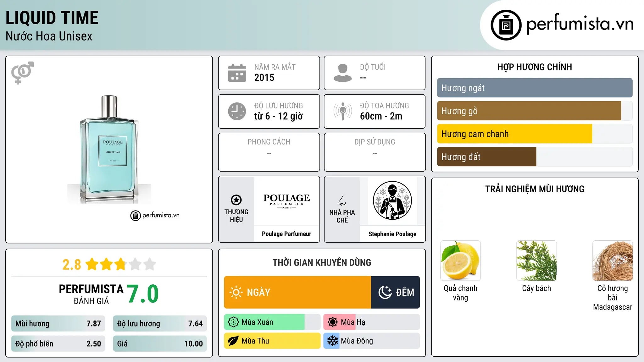
Task: Click the ĐỘ TUỔI age label
Action: [373, 67]
